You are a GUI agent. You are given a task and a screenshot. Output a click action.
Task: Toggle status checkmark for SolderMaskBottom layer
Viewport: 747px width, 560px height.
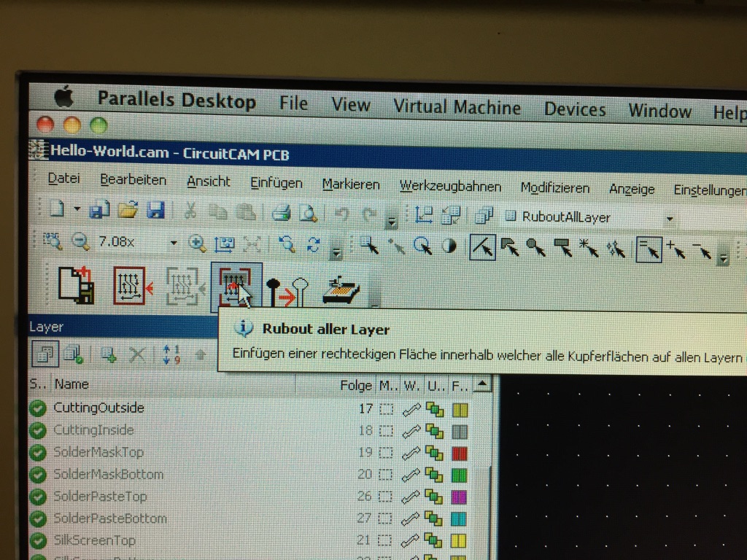38,475
